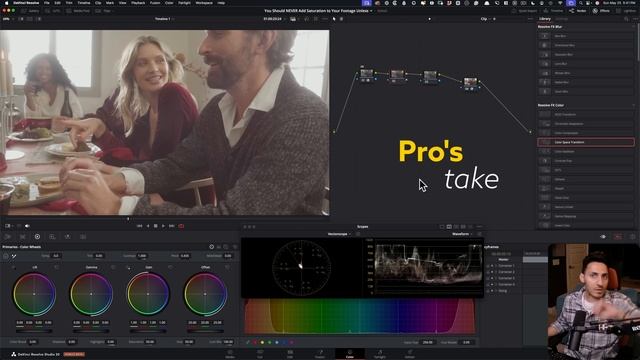Switch primaries to log wheels mode icon
Screen dimensions: 640x360
pos(226,247)
